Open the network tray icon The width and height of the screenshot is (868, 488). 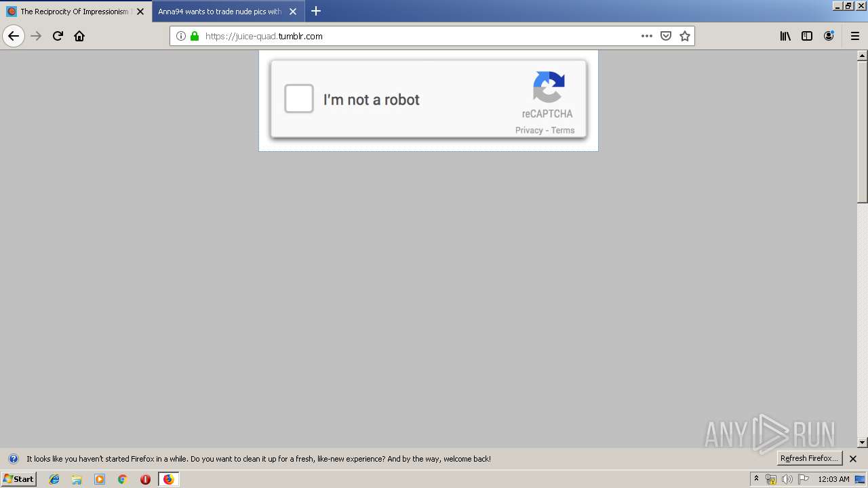tap(771, 479)
